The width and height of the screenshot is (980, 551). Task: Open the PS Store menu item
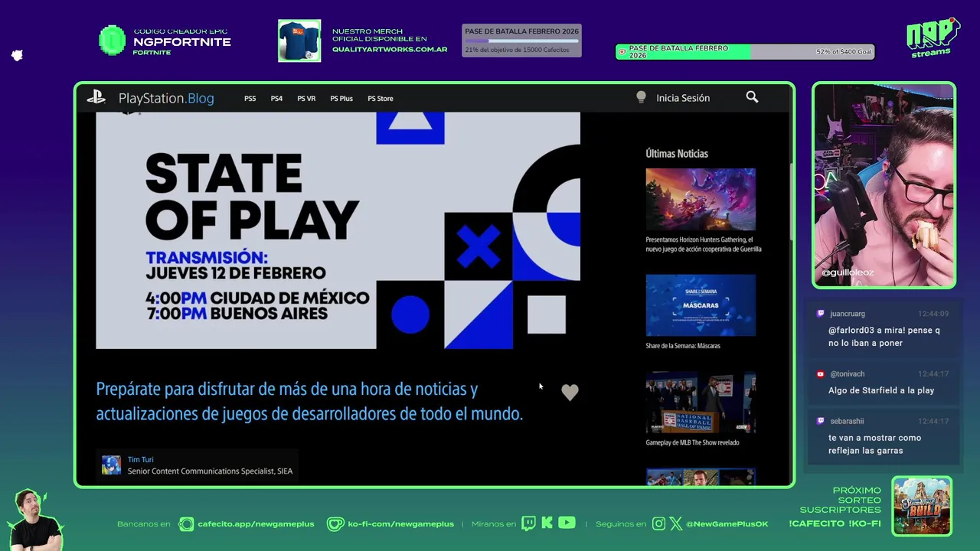pos(381,99)
